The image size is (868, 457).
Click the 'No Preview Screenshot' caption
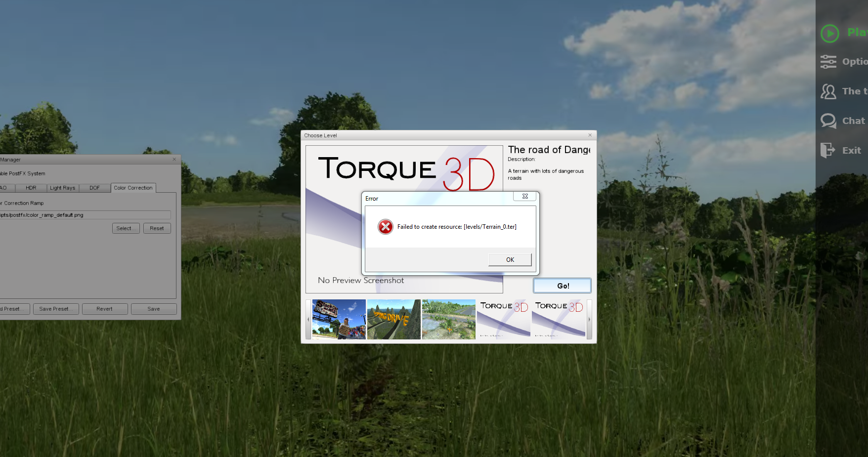(361, 280)
